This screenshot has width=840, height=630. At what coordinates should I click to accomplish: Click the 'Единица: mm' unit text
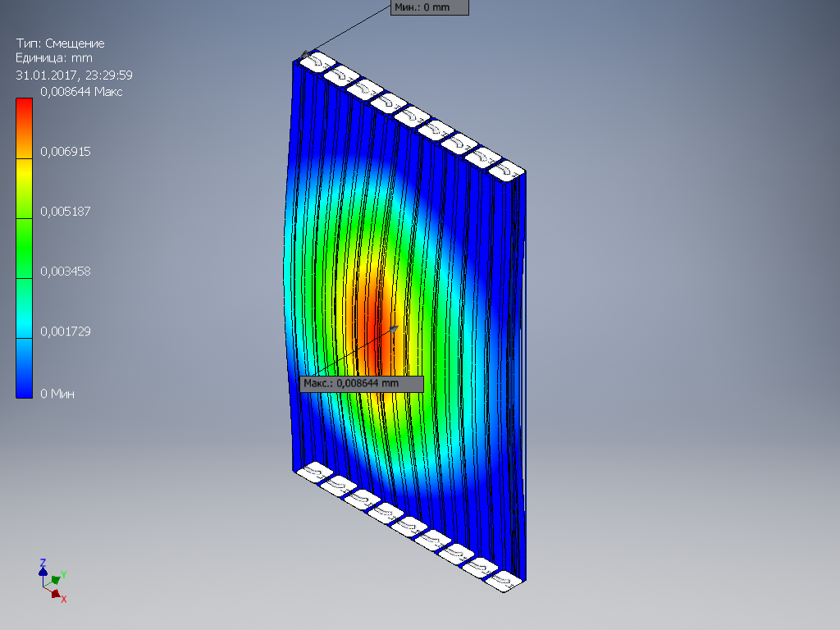click(54, 58)
